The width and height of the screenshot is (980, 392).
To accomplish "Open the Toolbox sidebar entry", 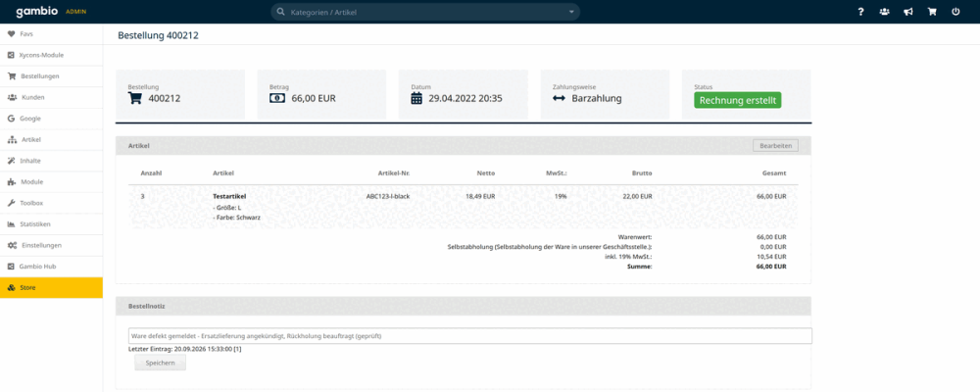I will click(51, 203).
